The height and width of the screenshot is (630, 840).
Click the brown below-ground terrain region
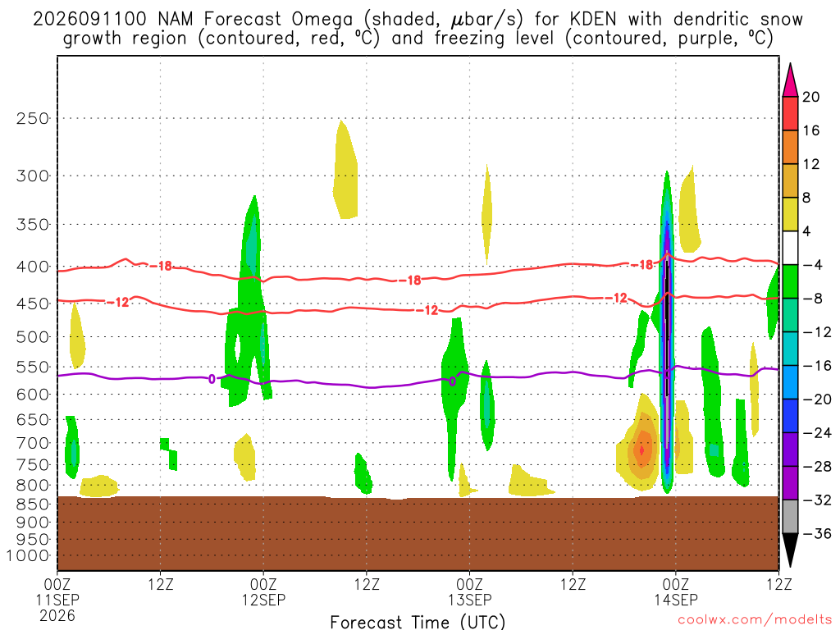(x=418, y=533)
